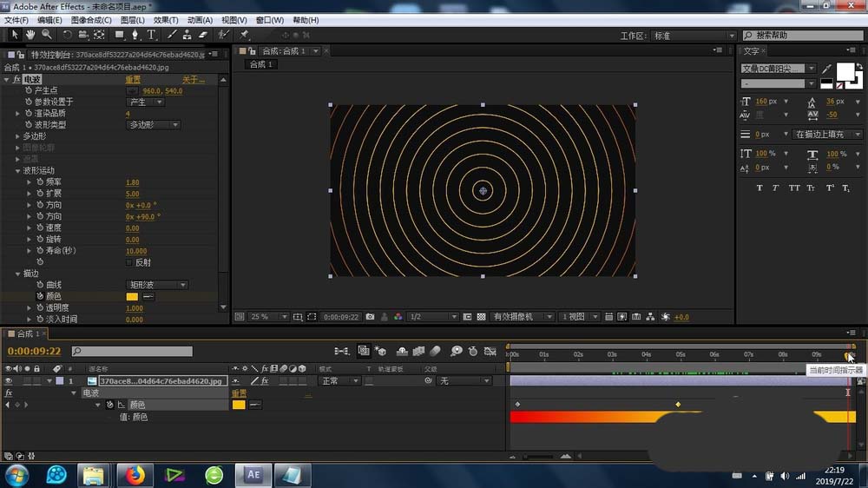Open the 图像合成(C) menu
This screenshot has height=488, width=868.
(90, 20)
